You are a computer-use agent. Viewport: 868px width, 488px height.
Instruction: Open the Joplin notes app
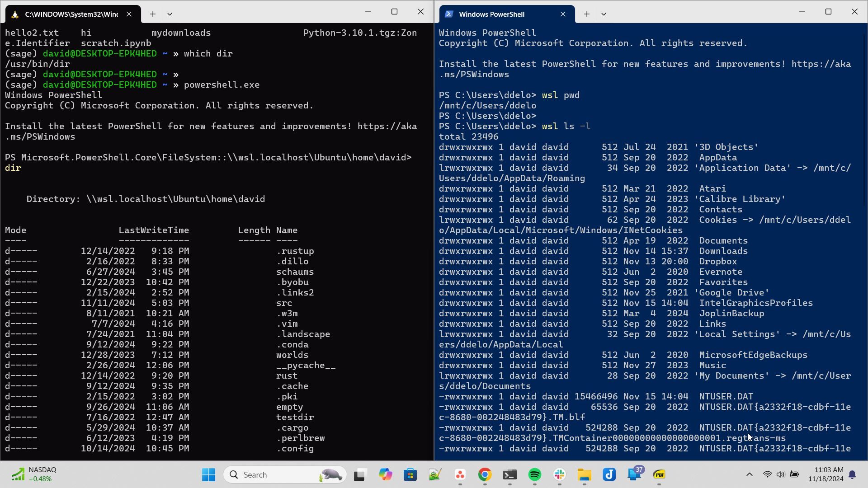pos(609,474)
